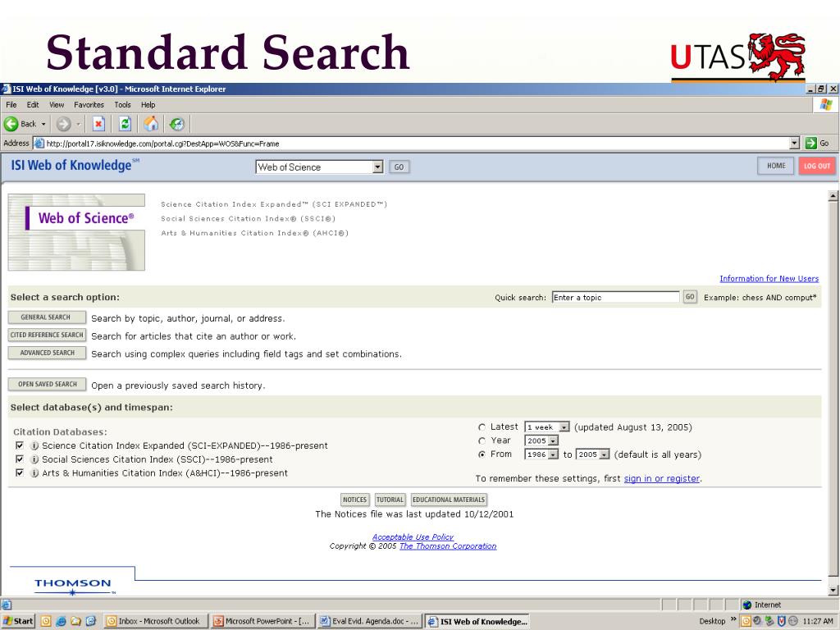
Task: Click the IE icon in the title bar
Action: 7,89
